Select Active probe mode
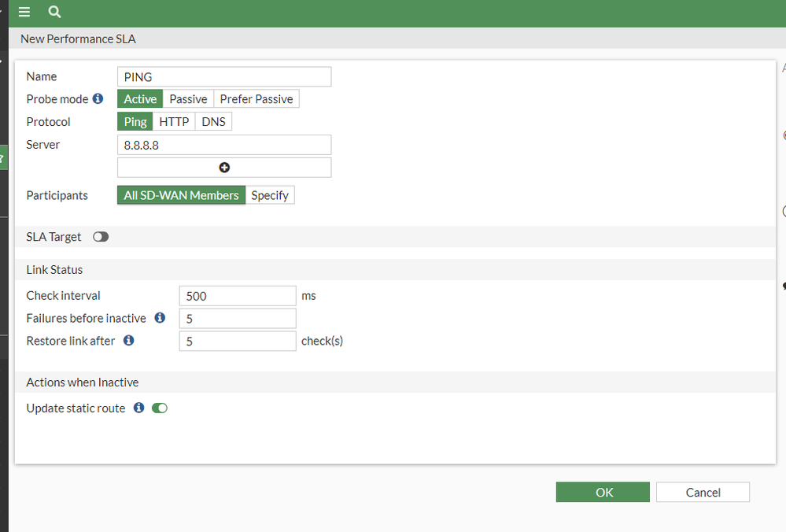 click(x=140, y=99)
